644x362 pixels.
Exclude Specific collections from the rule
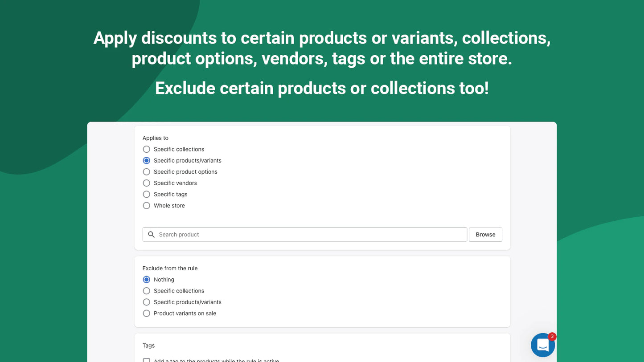(x=147, y=291)
